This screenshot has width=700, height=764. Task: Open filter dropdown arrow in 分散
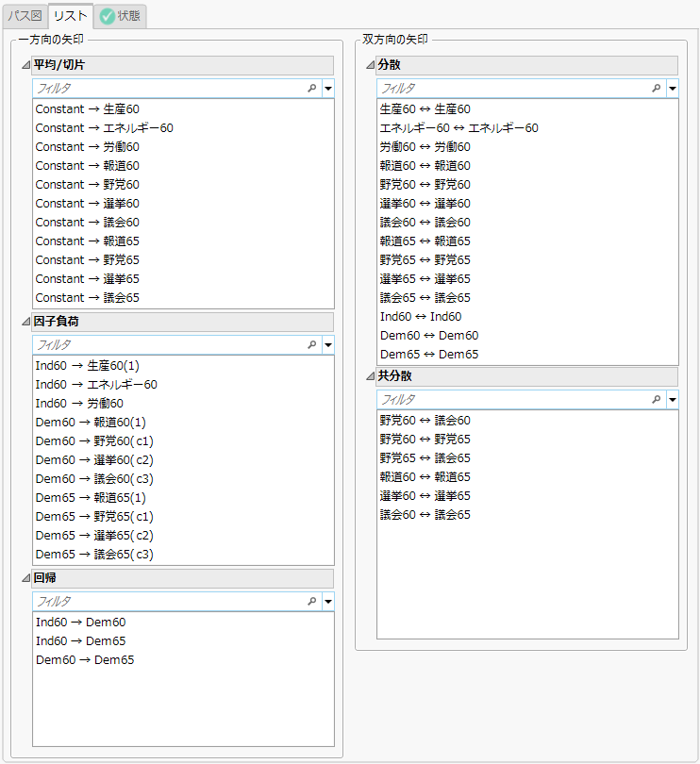(x=673, y=89)
